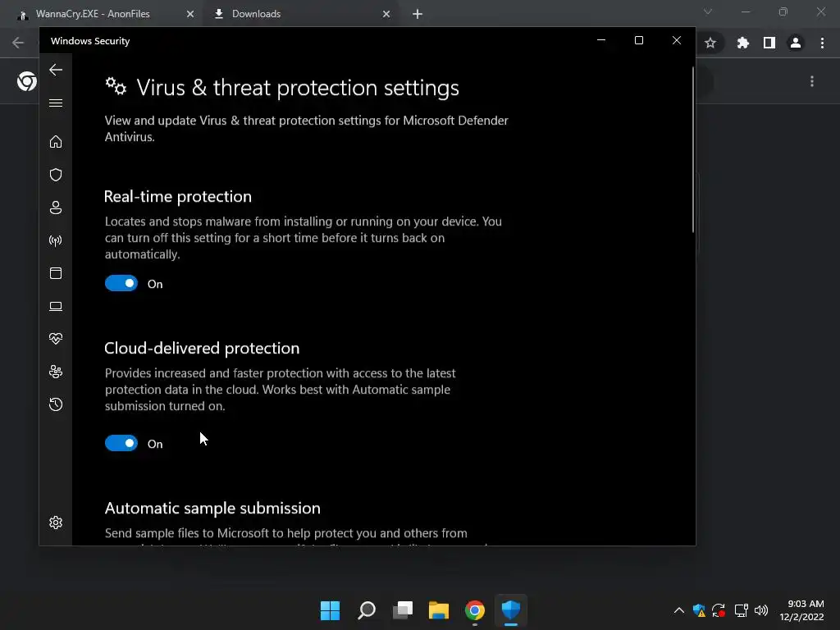Image resolution: width=840 pixels, height=630 pixels.
Task: Switch to WannaCry.EXE - AnonFiles tab
Action: pos(93,14)
